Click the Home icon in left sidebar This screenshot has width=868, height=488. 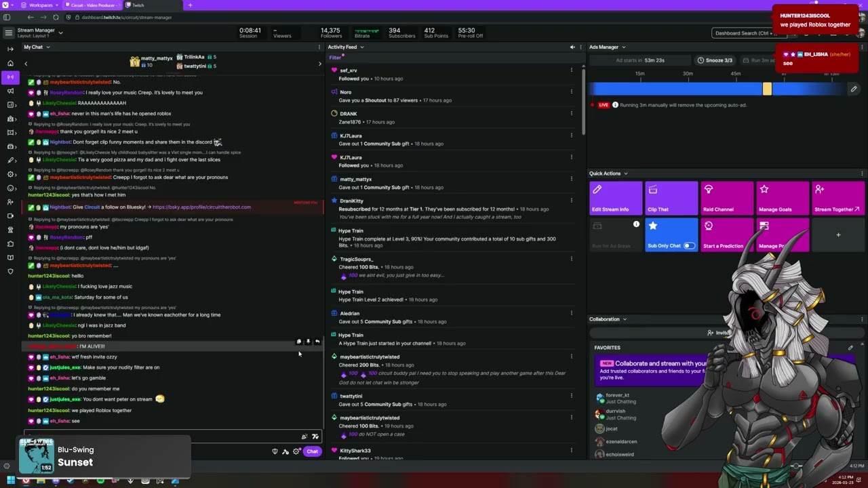[x=10, y=63]
